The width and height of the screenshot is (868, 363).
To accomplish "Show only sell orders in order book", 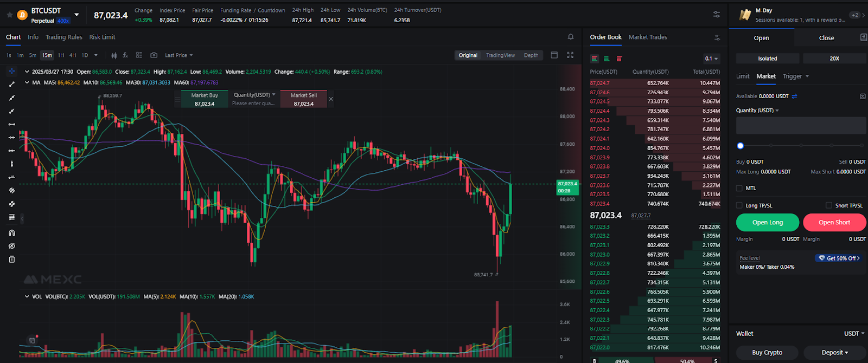I will [619, 59].
